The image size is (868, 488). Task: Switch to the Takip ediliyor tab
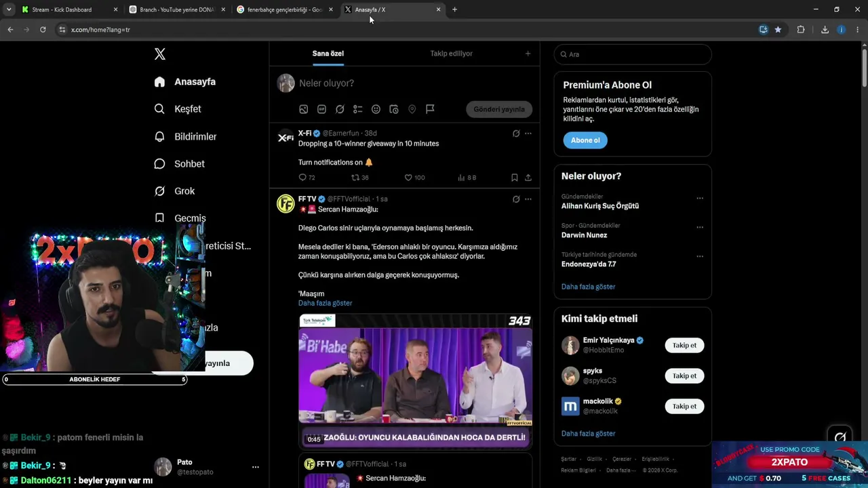point(451,54)
